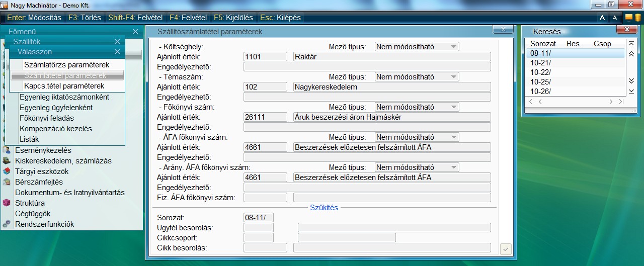Close the Keresés window
The image size is (644, 266).
tap(627, 30)
